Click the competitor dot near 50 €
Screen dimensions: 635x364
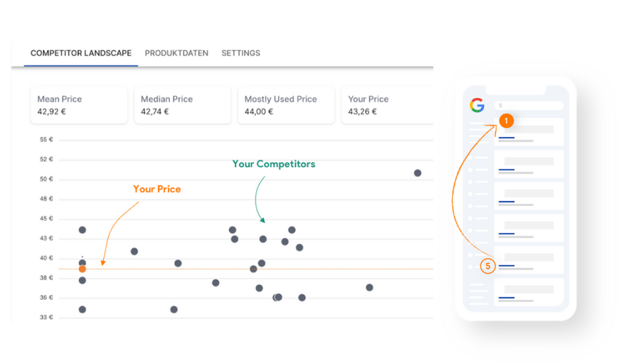coord(418,173)
